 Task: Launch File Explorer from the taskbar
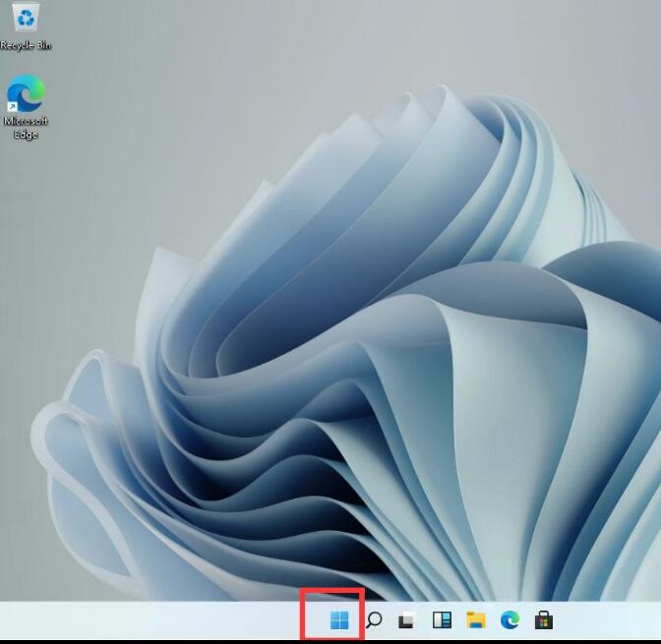tap(476, 620)
